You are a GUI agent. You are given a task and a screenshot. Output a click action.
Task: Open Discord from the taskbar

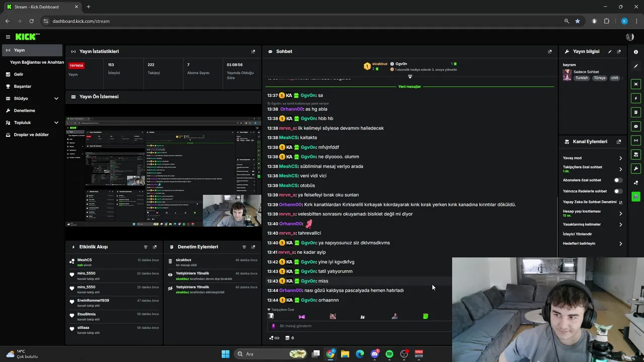(374, 354)
